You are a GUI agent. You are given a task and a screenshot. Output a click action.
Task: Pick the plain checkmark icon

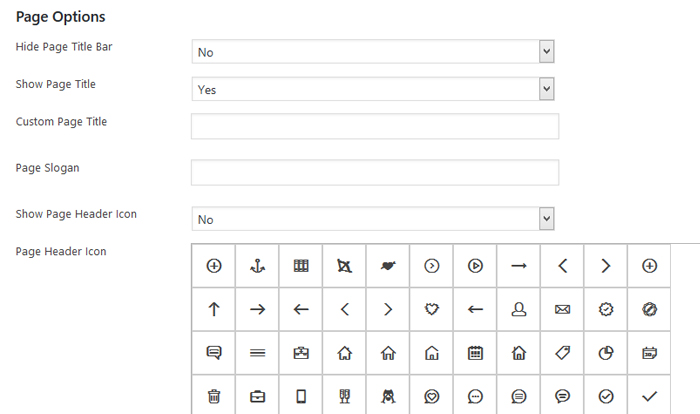(x=649, y=396)
